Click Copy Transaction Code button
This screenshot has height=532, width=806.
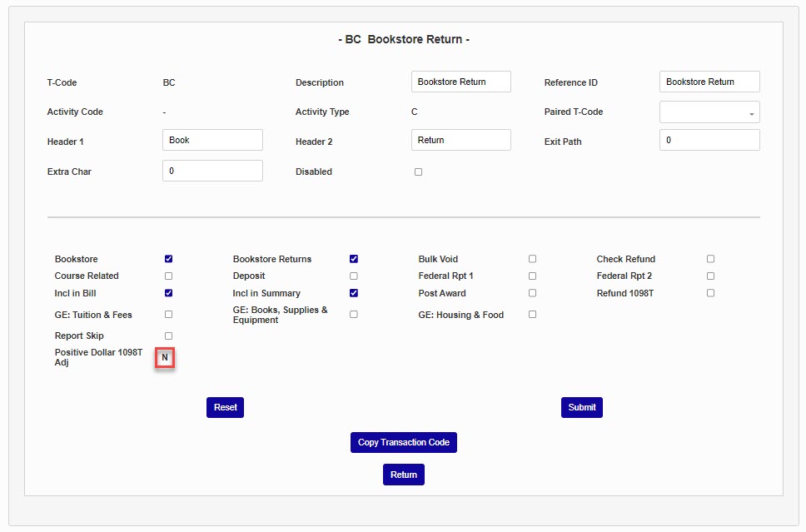pos(403,443)
